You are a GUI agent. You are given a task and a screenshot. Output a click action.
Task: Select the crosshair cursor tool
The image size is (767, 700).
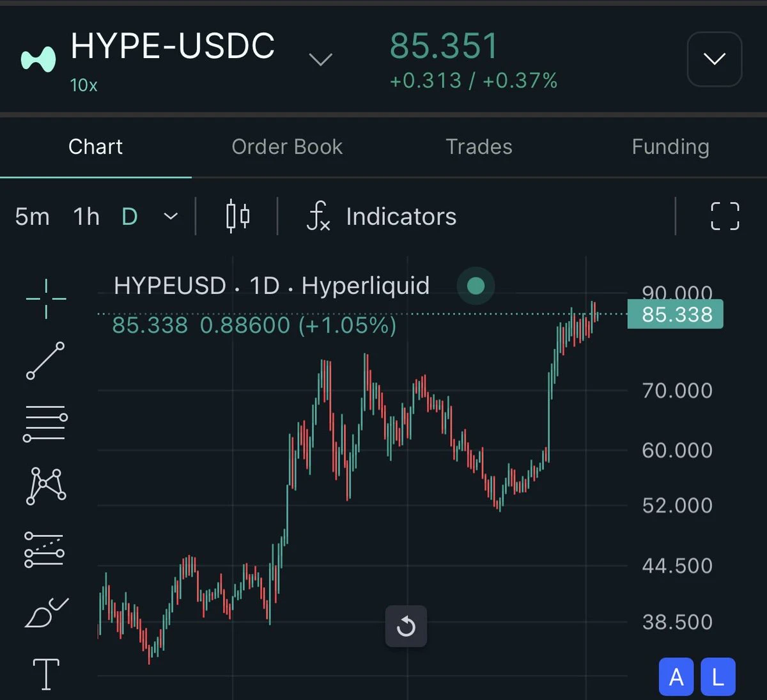[x=46, y=299]
